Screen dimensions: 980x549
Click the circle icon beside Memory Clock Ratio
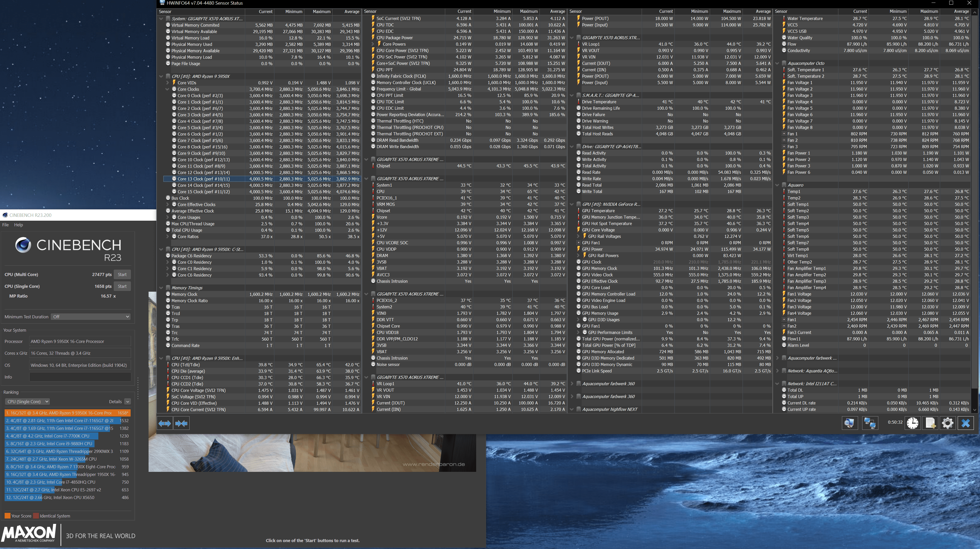[x=168, y=301]
